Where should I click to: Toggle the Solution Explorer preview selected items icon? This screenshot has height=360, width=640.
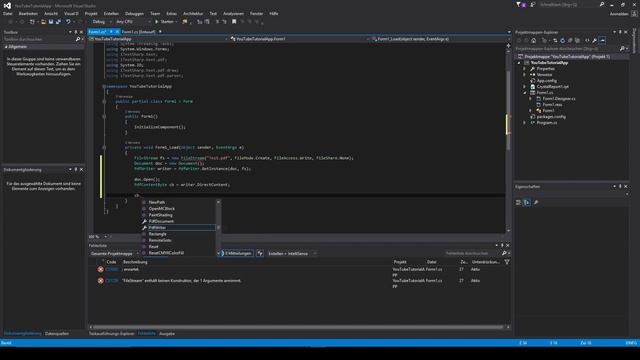coord(602,40)
